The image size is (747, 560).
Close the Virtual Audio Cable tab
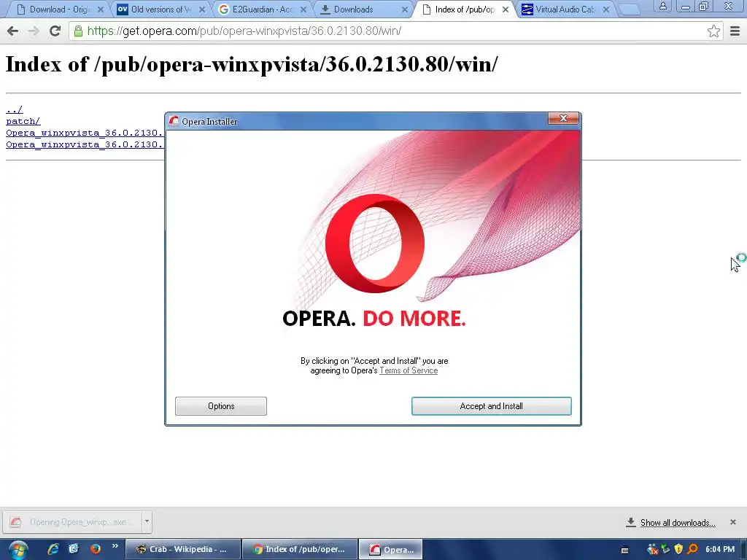606,9
